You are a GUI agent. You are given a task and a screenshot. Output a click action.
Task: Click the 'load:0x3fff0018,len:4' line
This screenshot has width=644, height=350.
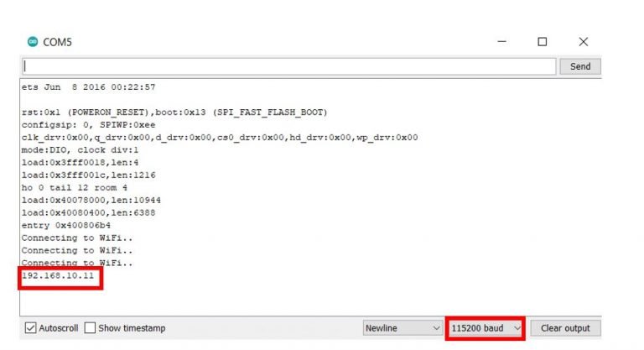point(80,163)
